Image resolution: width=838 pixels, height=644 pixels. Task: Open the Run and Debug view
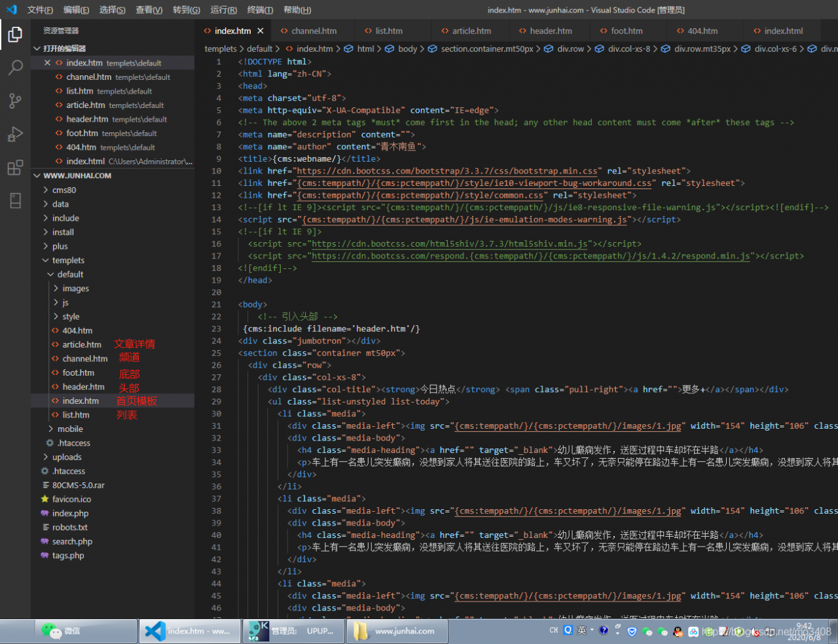pyautogui.click(x=15, y=134)
